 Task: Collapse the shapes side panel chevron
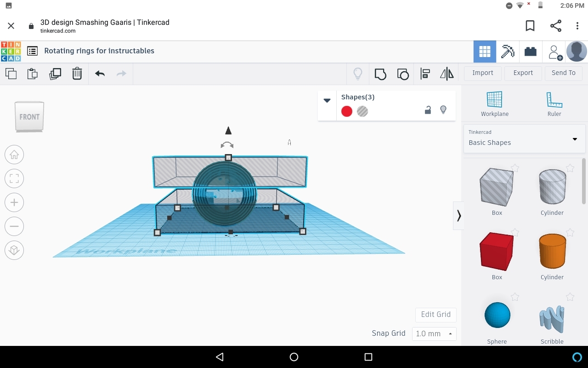(458, 215)
